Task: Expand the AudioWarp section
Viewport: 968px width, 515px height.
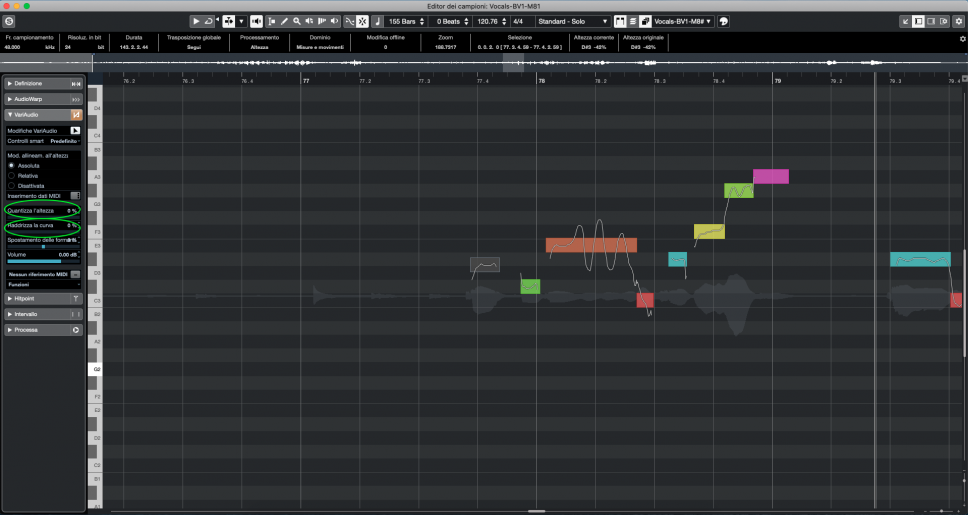Action: pos(40,99)
